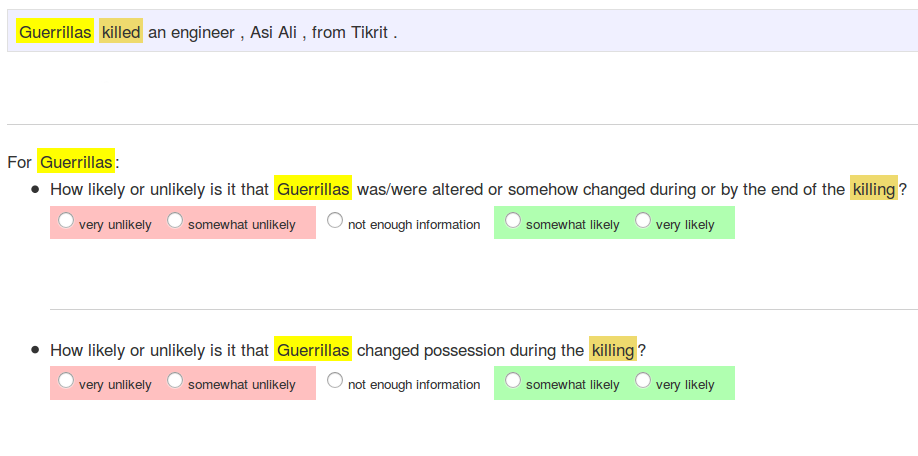This screenshot has width=918, height=456.
Task: Click highlighted 'Guerrillas' in the top sentence
Action: coord(55,33)
